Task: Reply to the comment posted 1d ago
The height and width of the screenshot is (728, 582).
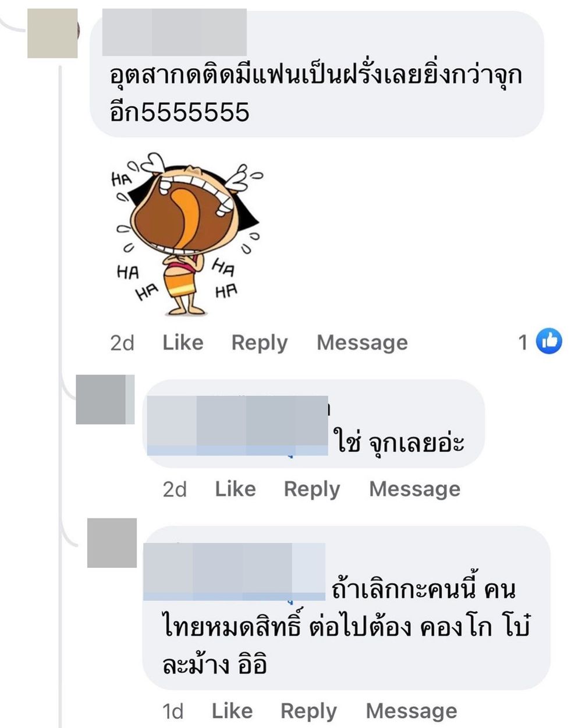Action: click(308, 711)
